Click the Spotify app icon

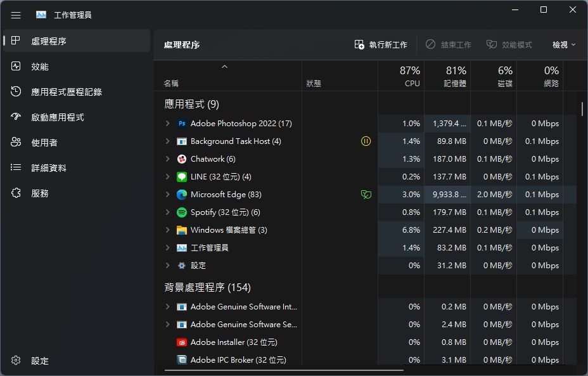click(x=182, y=212)
